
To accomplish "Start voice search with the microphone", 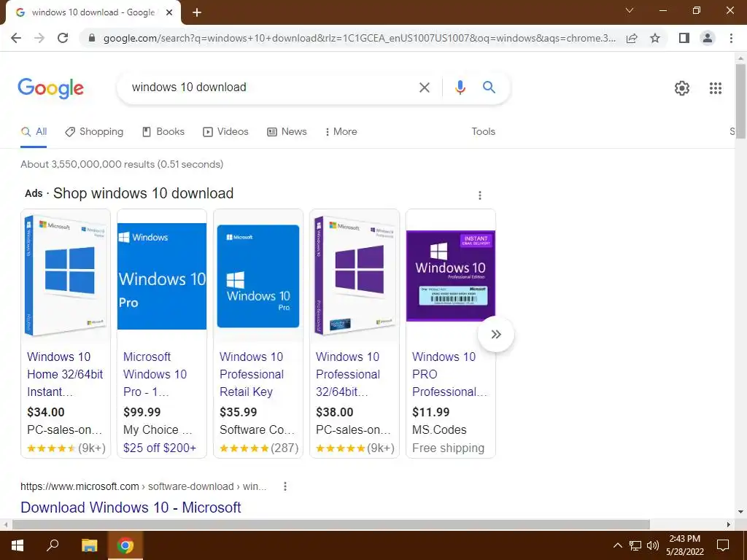I will click(460, 87).
